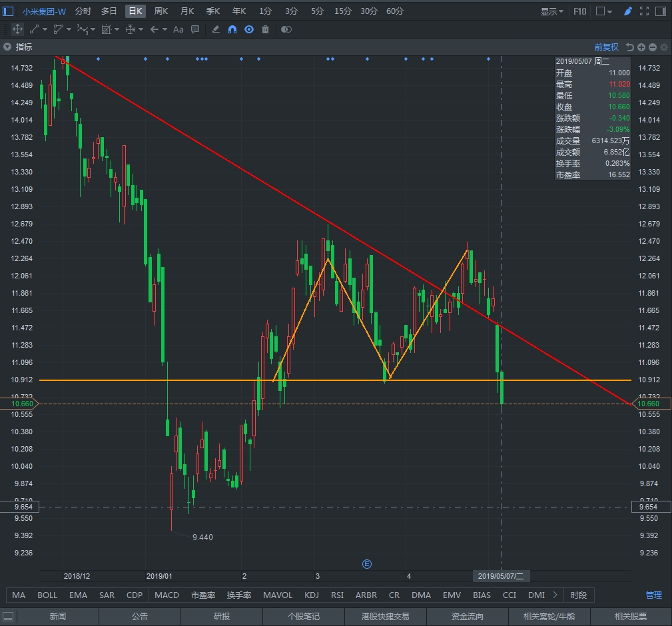This screenshot has width=672, height=626.
Task: Enter fullscreen chart mode
Action: [x=644, y=11]
